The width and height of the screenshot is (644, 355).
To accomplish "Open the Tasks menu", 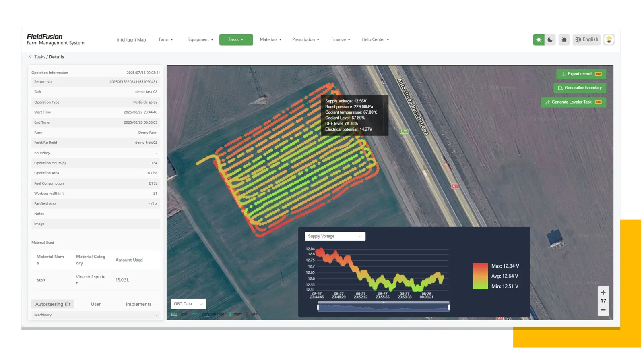I will (x=236, y=39).
